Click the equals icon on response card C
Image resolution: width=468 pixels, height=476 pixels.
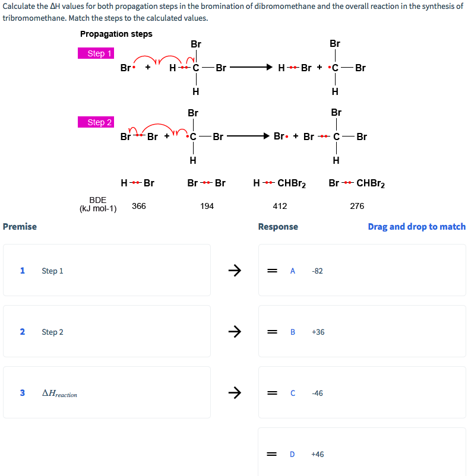273,392
